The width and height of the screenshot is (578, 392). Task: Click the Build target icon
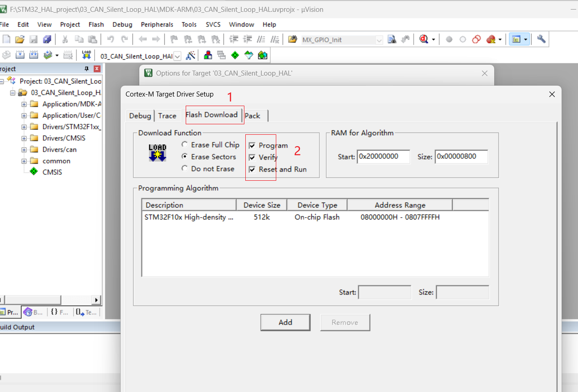[20, 56]
